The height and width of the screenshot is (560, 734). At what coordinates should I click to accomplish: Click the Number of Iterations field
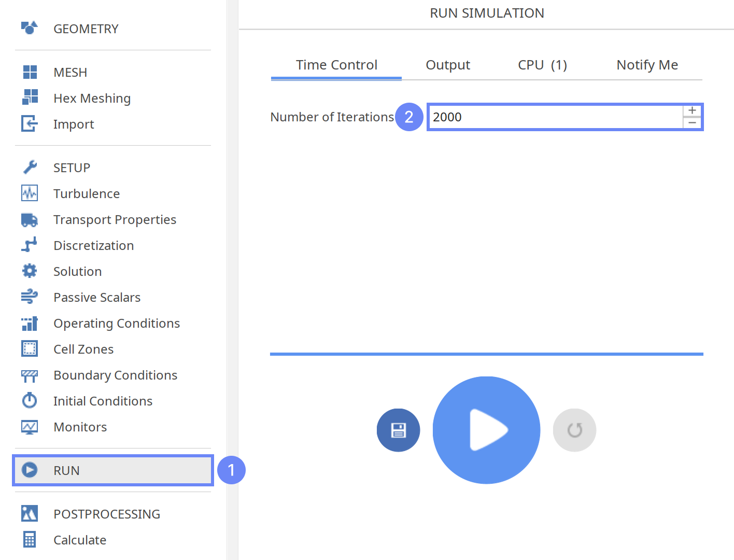[x=555, y=117]
